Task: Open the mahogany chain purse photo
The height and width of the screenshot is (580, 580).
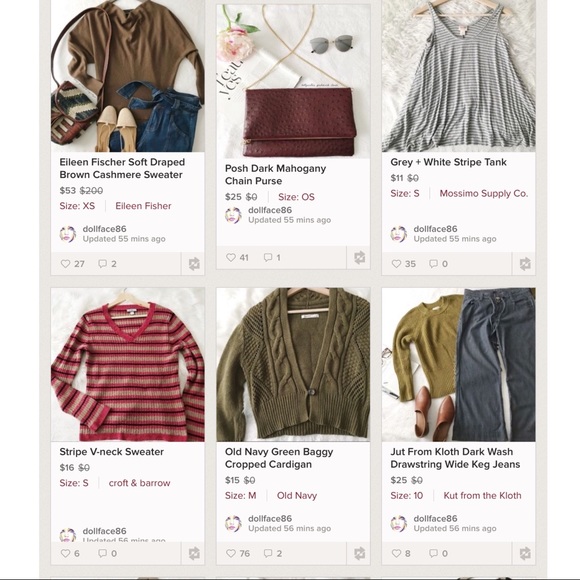Action: [x=293, y=81]
